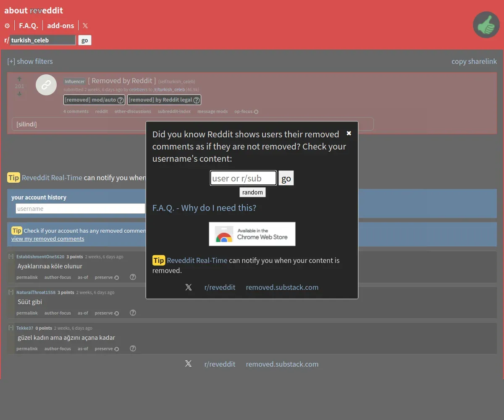Image resolution: width=504 pixels, height=420 pixels.
Task: Open the message mods link
Action: [213, 111]
